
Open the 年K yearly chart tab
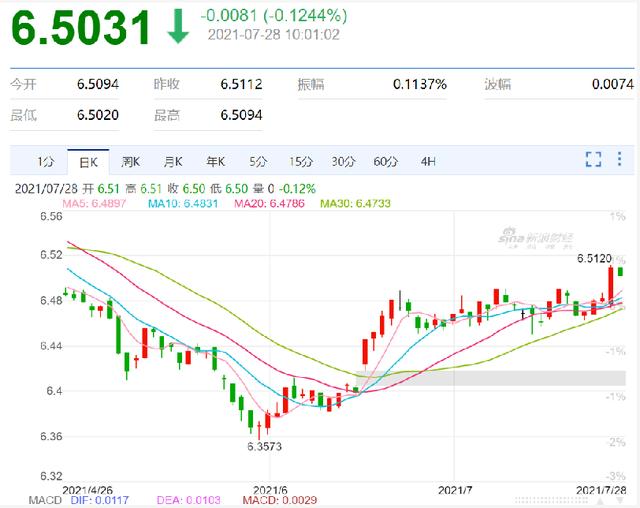pyautogui.click(x=216, y=162)
